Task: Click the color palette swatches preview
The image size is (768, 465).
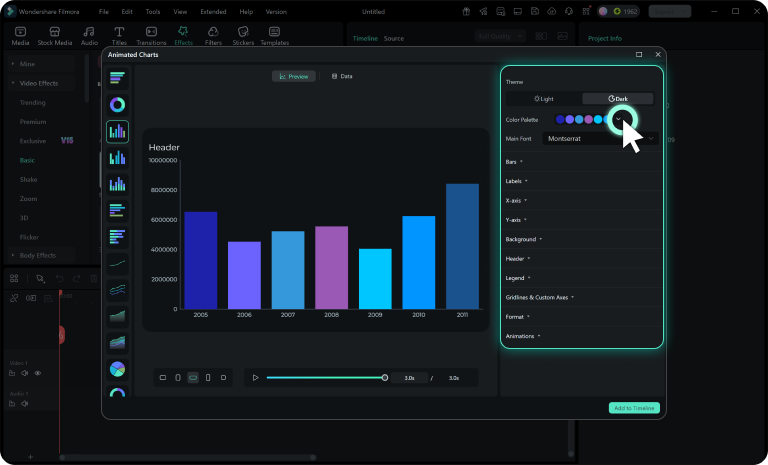Action: (x=583, y=119)
